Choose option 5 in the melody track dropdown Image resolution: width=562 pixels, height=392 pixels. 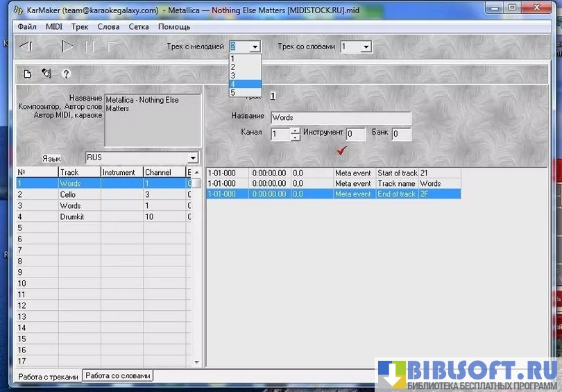point(245,92)
